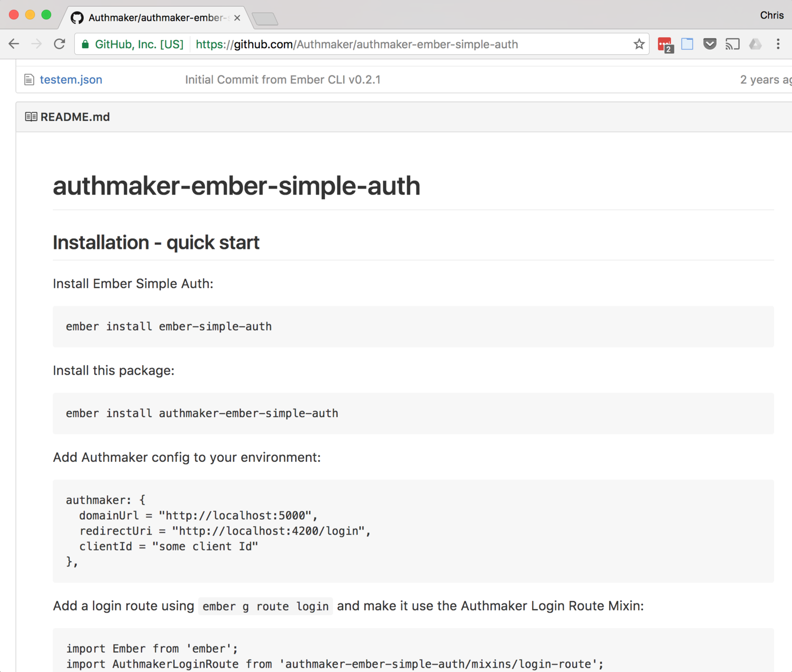Click the GitHub, Inc. [US] certificate label

(x=139, y=44)
